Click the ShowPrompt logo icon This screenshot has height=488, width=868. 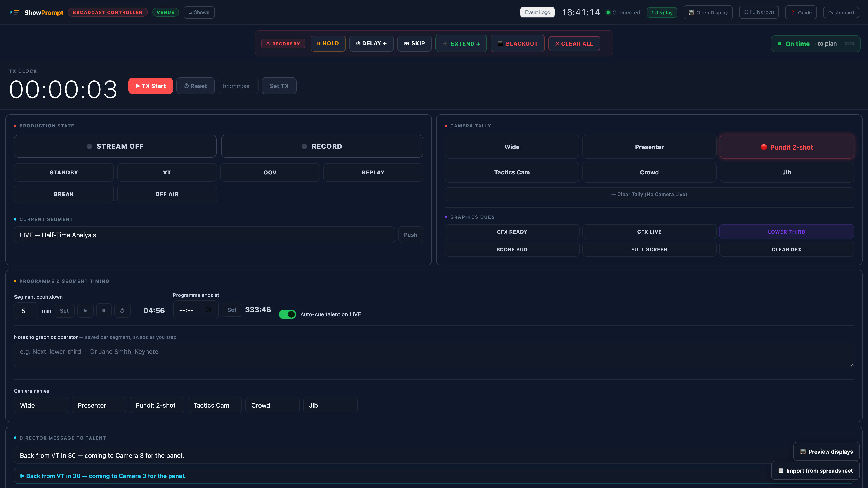[15, 12]
